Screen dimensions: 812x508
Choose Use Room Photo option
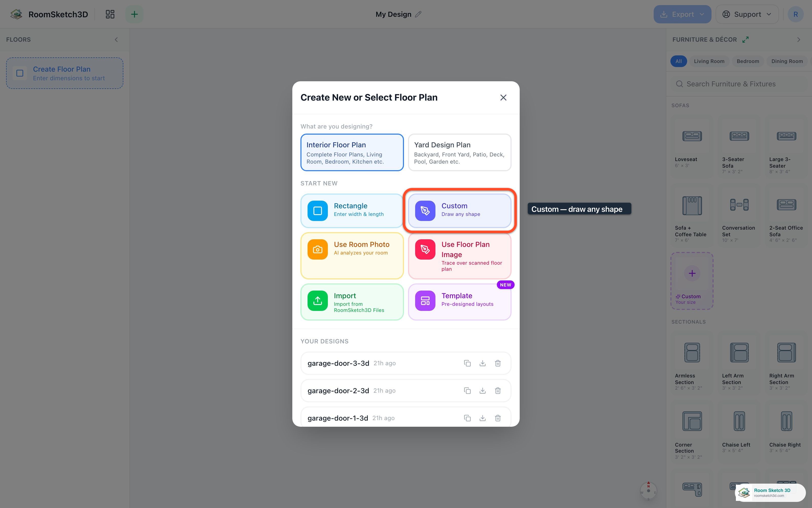(x=352, y=256)
